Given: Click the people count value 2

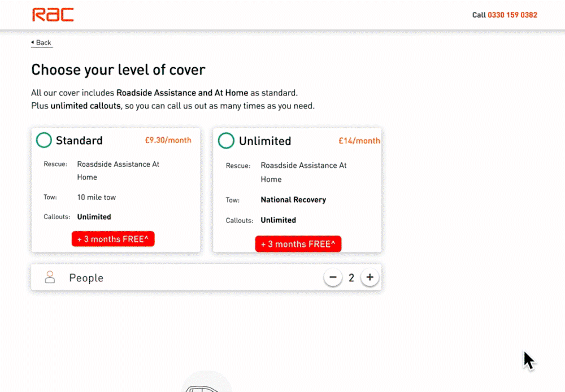Looking at the screenshot, I should [351, 278].
